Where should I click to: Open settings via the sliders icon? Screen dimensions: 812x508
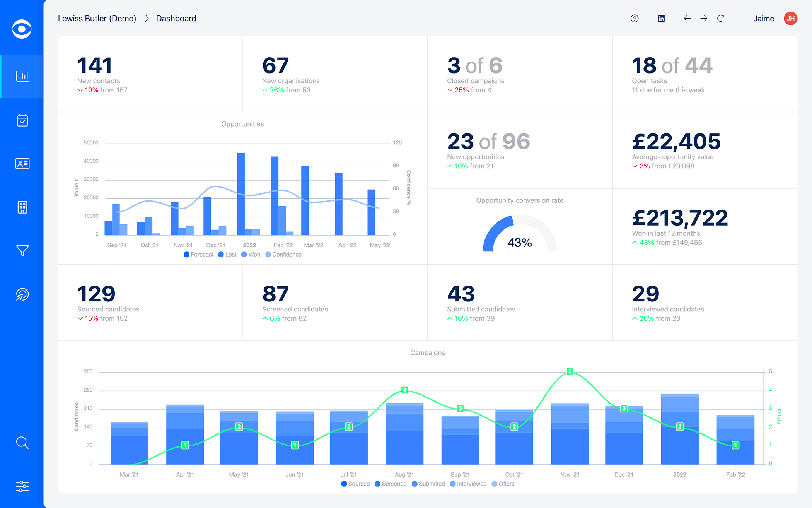(22, 486)
